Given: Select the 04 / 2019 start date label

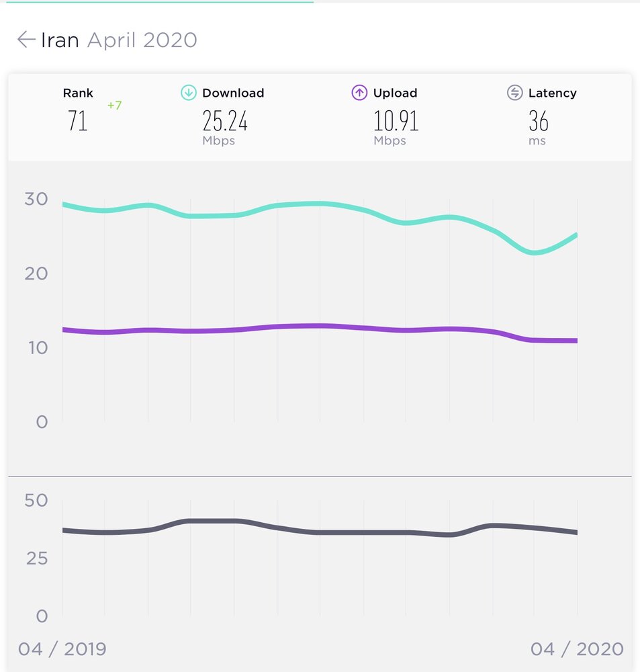Looking at the screenshot, I should (x=62, y=649).
